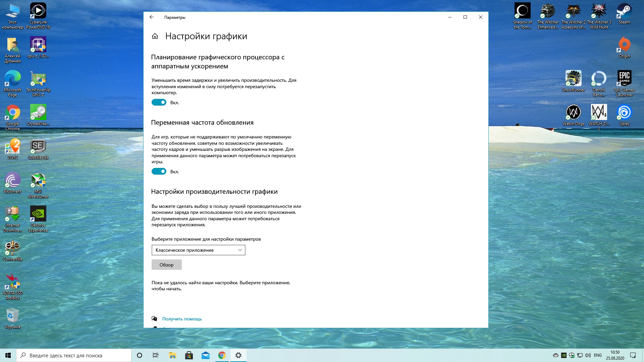
Task: Click Получить помощь help link
Action: (x=182, y=318)
